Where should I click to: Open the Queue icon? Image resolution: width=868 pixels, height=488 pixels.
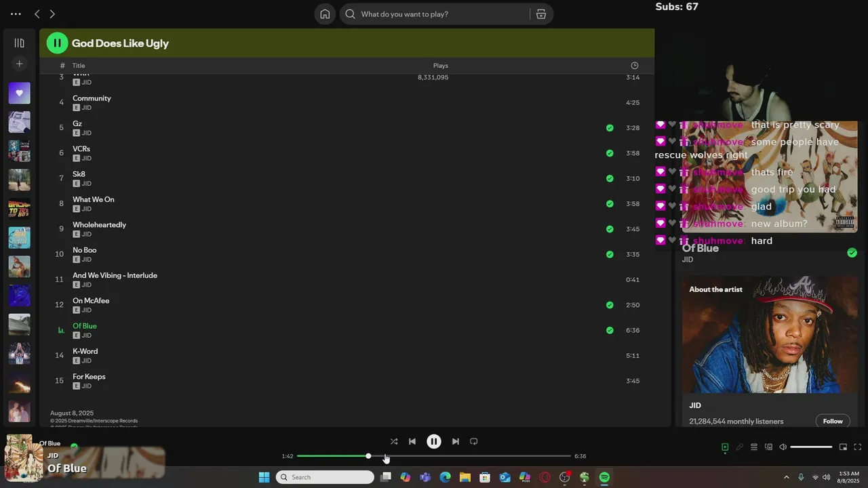pyautogui.click(x=754, y=447)
